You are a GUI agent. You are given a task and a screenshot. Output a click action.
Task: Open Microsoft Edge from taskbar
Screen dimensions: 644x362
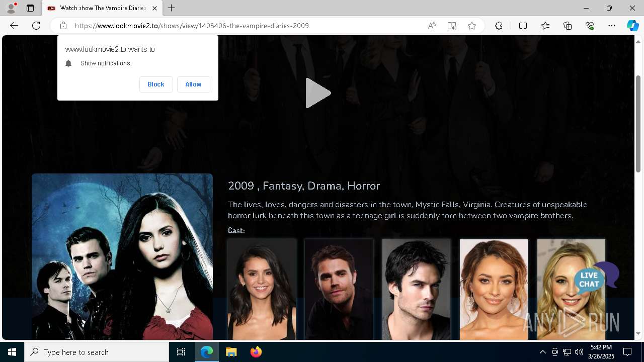[207, 352]
